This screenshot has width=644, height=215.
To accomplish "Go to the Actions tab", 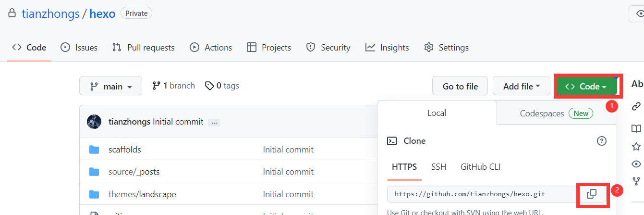I will pos(211,48).
